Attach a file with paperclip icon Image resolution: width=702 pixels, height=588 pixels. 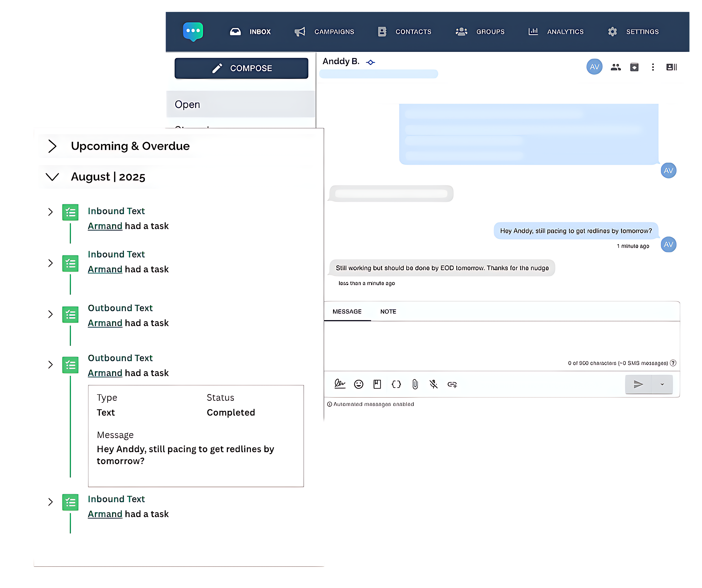(x=415, y=384)
